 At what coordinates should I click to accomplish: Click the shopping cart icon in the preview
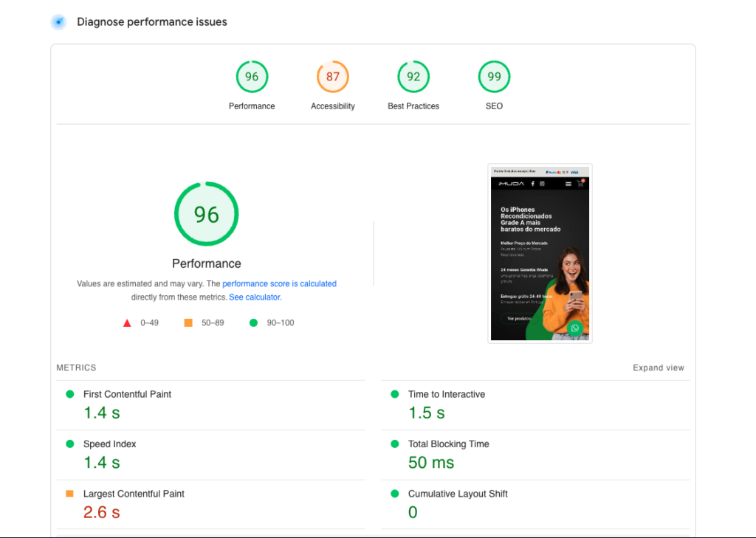580,184
